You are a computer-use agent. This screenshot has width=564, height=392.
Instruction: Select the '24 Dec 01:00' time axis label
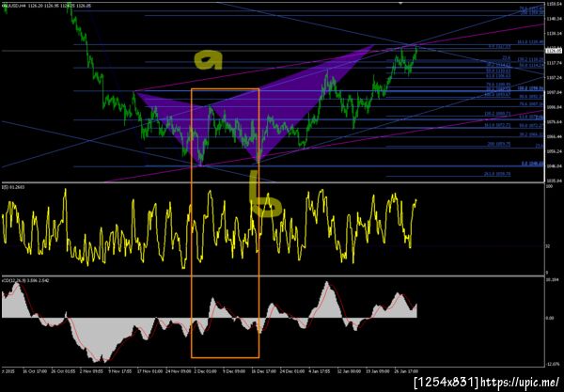[x=292, y=370]
